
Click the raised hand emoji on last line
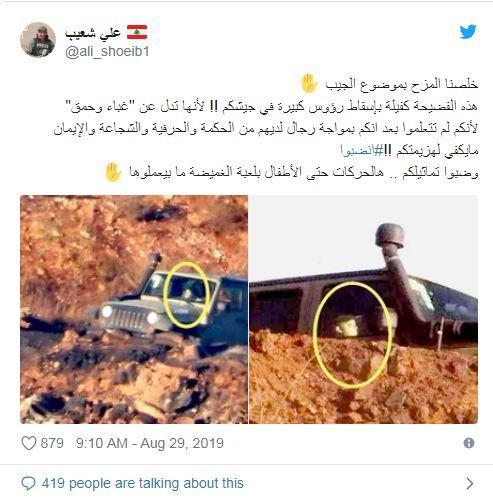pos(114,172)
